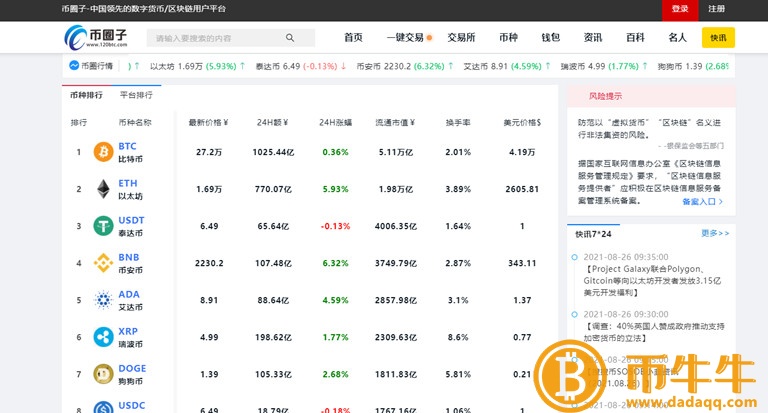This screenshot has height=413, width=768.
Task: Click USDT's -0.13% change in the table
Action: [x=336, y=226]
